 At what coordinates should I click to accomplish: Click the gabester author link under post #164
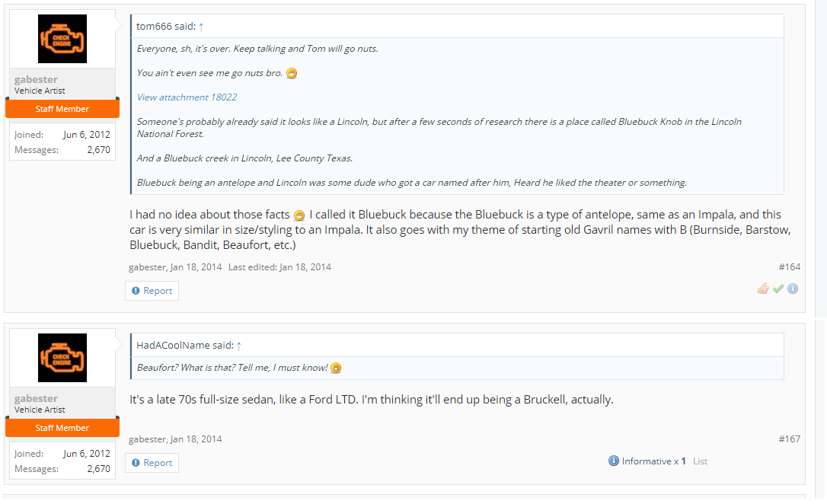147,267
